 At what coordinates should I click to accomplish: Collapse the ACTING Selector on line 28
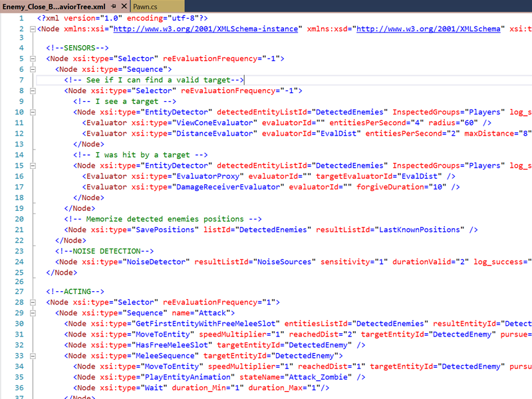point(33,303)
